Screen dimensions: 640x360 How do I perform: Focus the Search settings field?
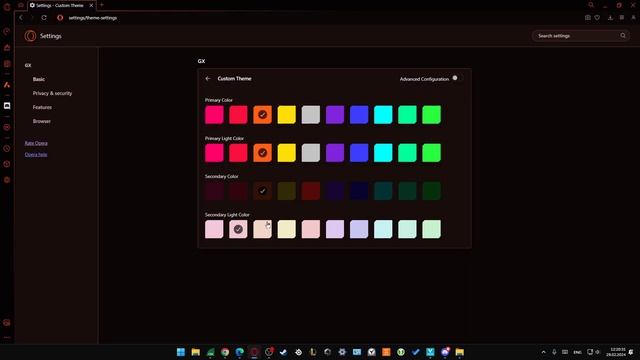click(x=580, y=36)
